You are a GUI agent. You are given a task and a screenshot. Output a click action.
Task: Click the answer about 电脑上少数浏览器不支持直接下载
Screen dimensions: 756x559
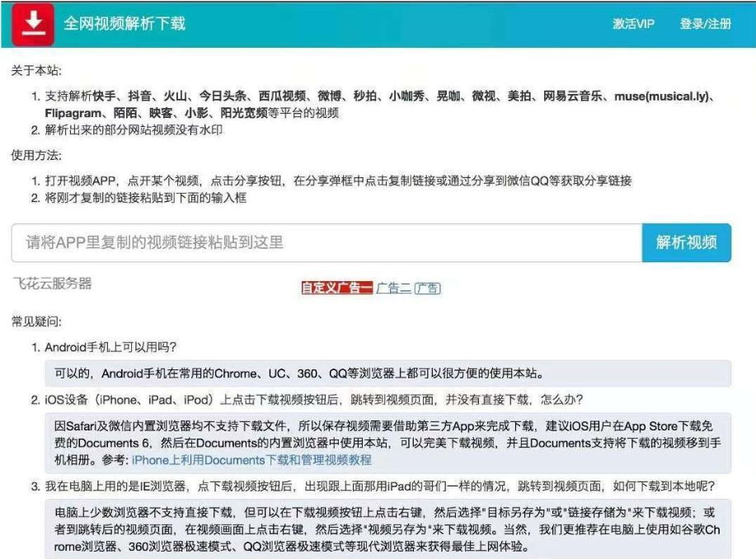point(388,529)
